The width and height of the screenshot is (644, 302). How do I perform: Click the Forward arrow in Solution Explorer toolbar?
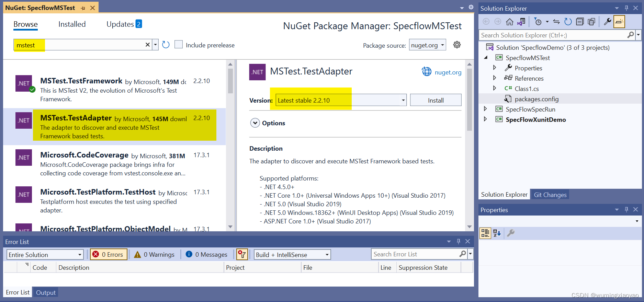click(498, 22)
